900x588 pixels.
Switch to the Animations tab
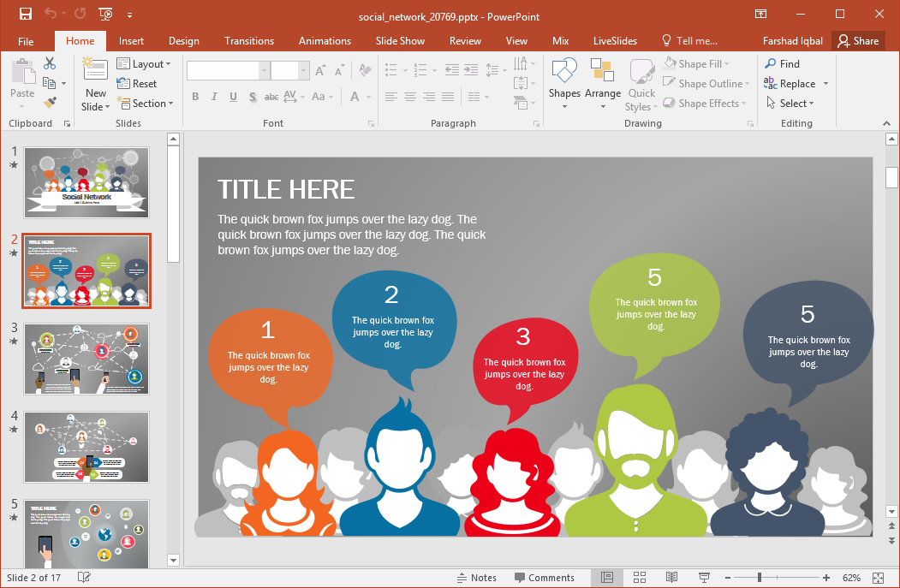point(325,41)
